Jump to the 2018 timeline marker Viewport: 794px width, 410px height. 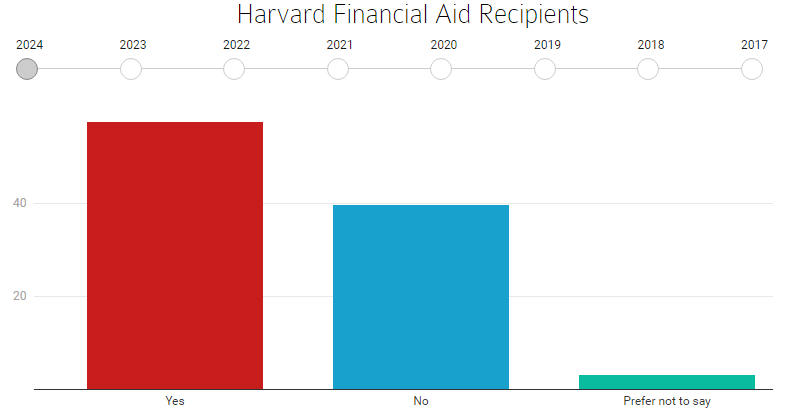click(648, 69)
